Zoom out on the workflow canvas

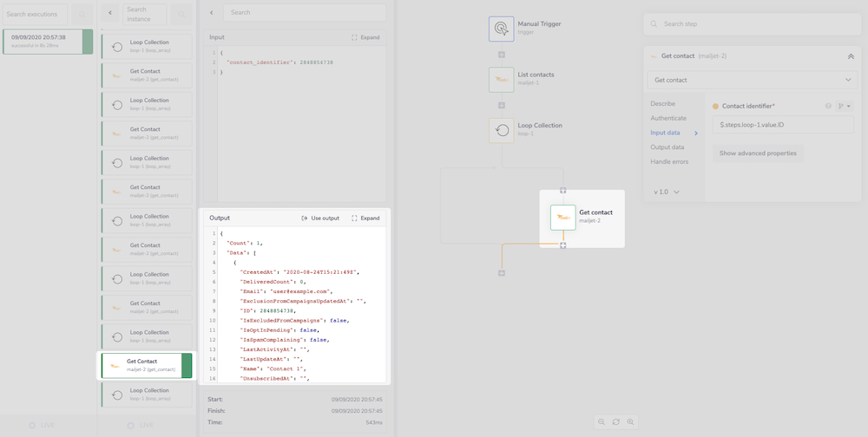click(x=601, y=422)
